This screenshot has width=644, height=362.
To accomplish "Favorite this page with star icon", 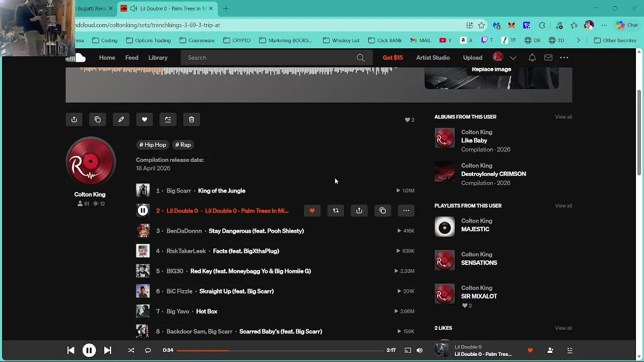I will pos(481,25).
